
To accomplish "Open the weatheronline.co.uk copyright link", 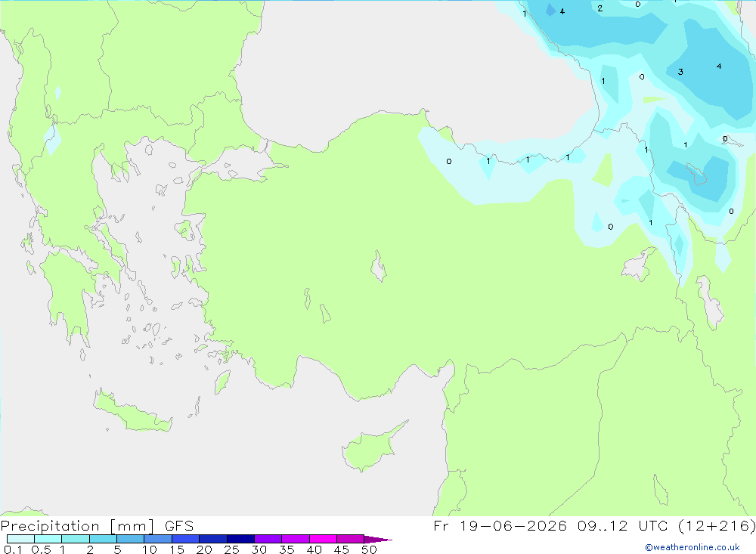I will (692, 547).
